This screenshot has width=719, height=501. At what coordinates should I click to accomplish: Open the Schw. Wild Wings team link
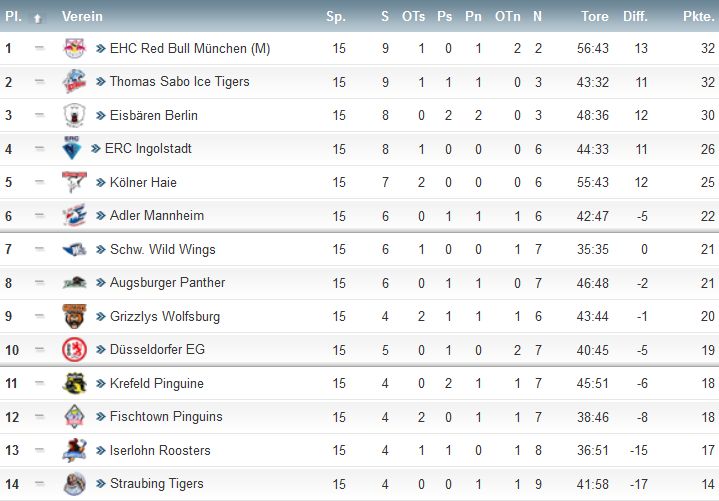162,249
